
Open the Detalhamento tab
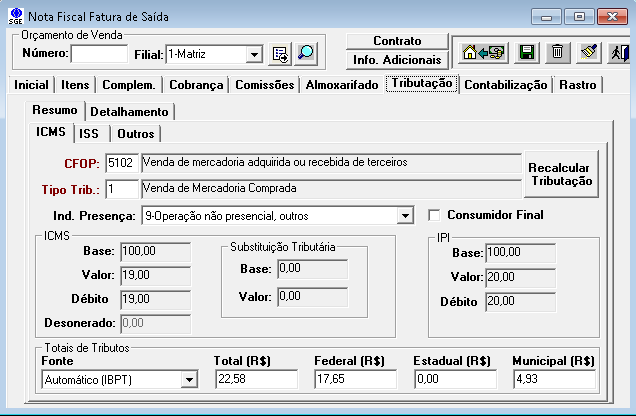pos(130,111)
